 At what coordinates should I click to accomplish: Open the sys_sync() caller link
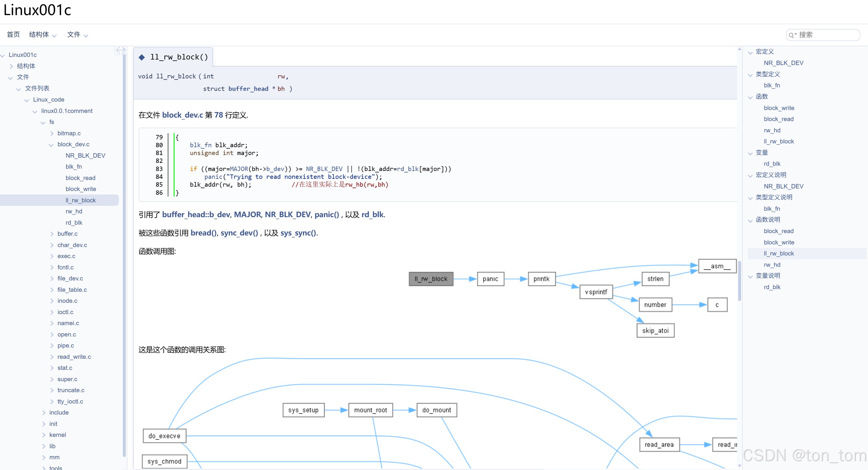298,233
